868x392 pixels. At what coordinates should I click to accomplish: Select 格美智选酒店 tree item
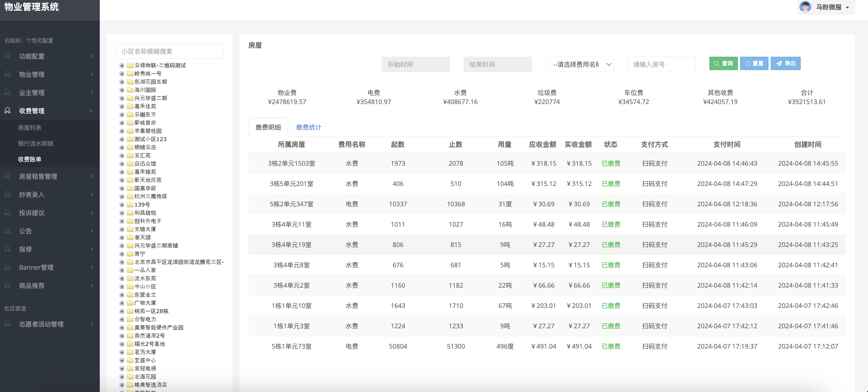click(x=151, y=385)
